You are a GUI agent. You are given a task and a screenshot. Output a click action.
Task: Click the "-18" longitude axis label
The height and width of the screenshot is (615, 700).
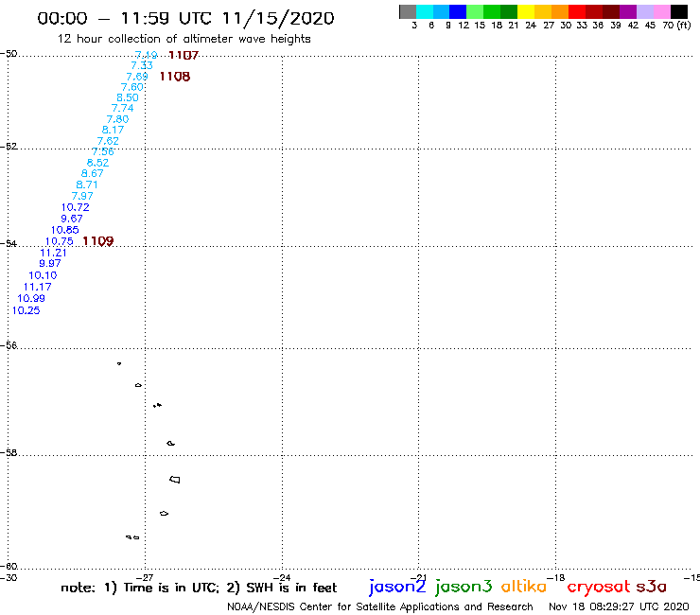556,578
